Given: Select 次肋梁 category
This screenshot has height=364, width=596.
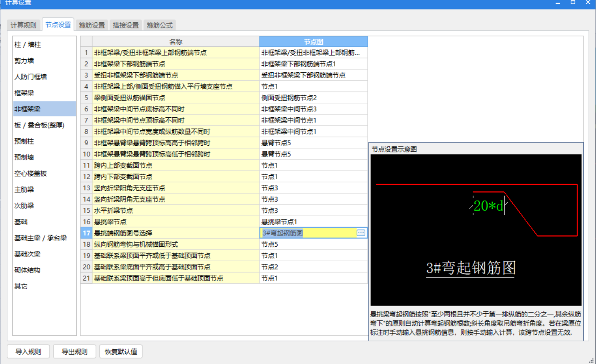Looking at the screenshot, I should (x=44, y=206).
